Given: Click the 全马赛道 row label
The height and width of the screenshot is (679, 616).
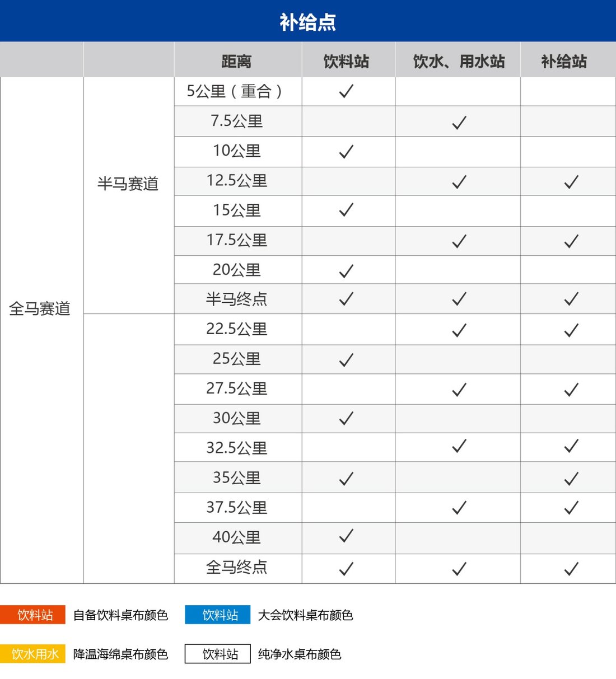Looking at the screenshot, I should [40, 308].
